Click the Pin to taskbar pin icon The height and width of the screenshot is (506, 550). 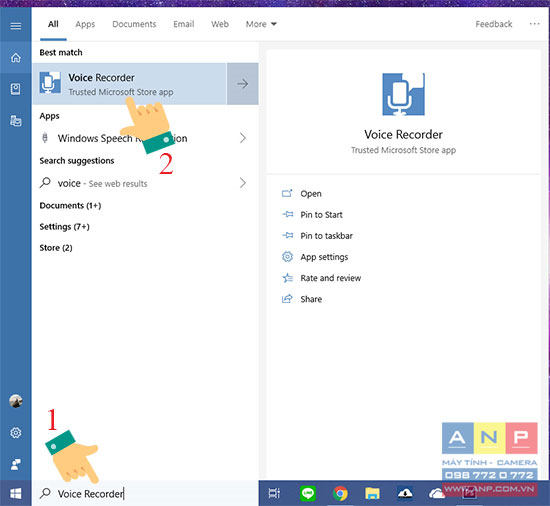pos(288,235)
